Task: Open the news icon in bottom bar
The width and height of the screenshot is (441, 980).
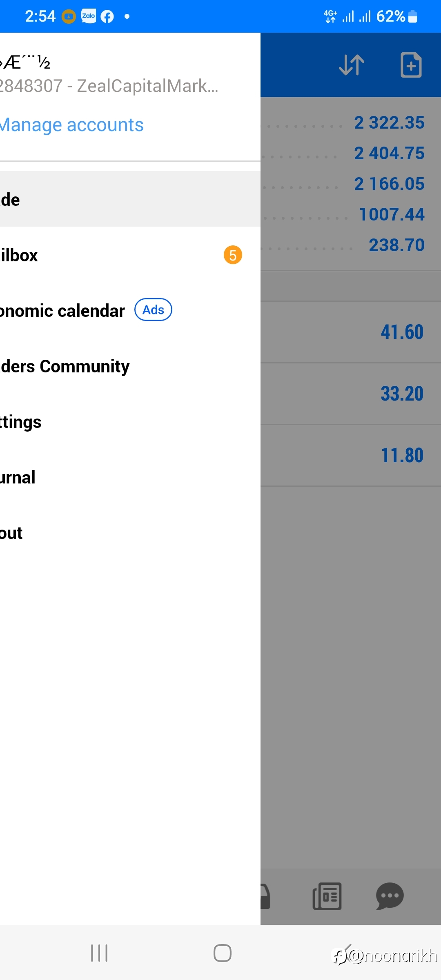Action: (x=327, y=896)
